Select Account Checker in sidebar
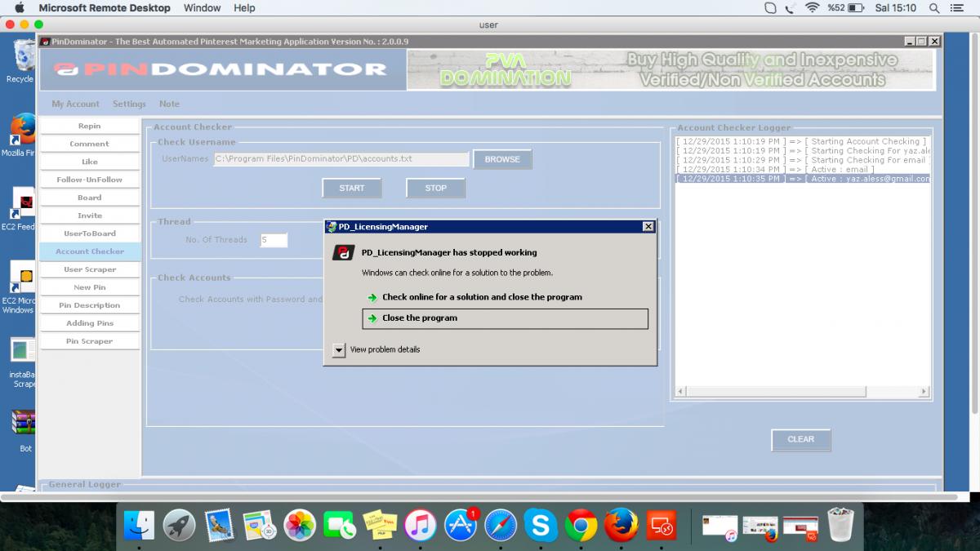The image size is (980, 551). 90,251
